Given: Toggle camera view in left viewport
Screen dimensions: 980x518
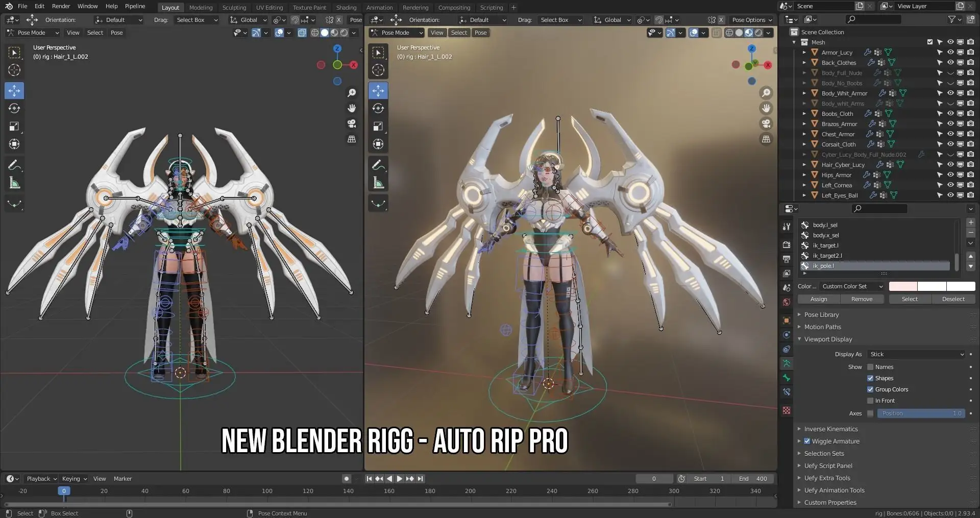Looking at the screenshot, I should pos(352,124).
